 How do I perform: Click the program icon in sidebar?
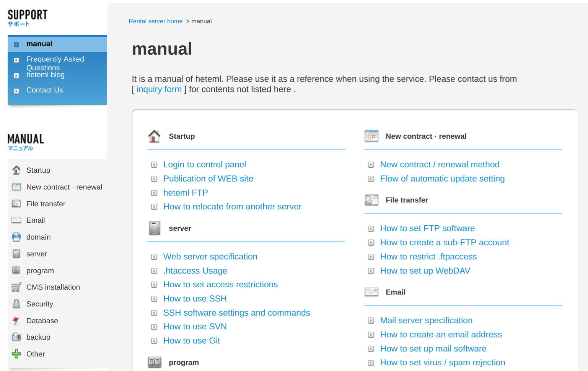(16, 271)
